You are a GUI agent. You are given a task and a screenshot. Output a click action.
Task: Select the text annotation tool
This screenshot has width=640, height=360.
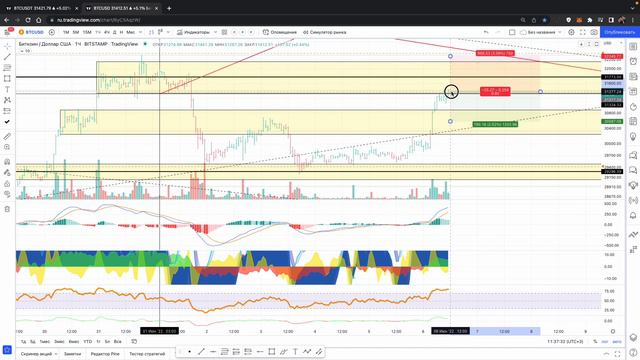(x=7, y=89)
